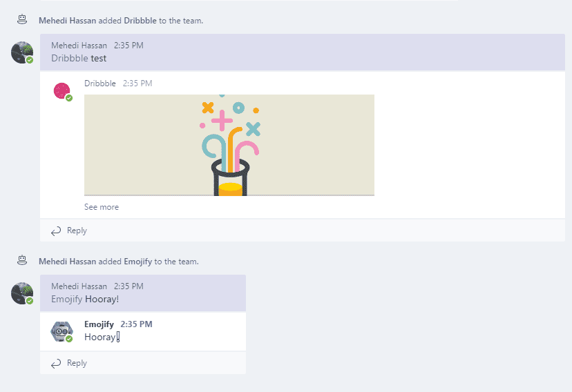Click the Emojify mention in the Hooray message
Viewport: 572px width, 392px height.
tap(67, 300)
